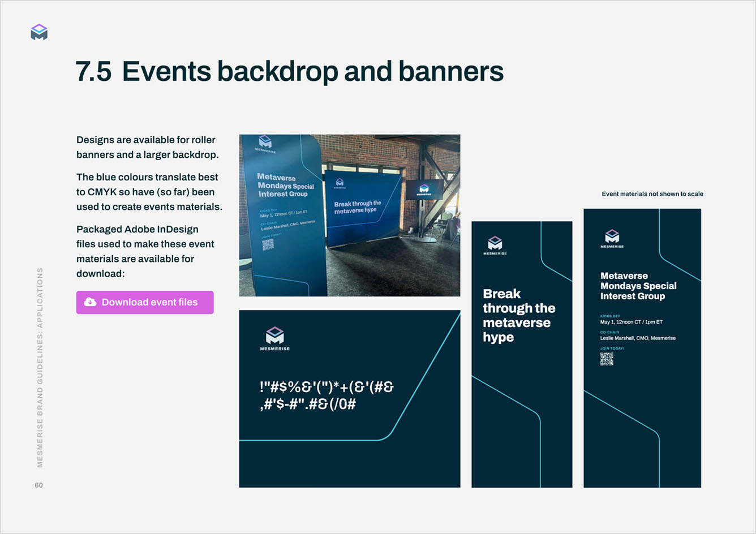Click vertical text 'MESMERISE BRAND GUIDELINES: APPLICATIONS'
This screenshot has width=756, height=534.
40,368
